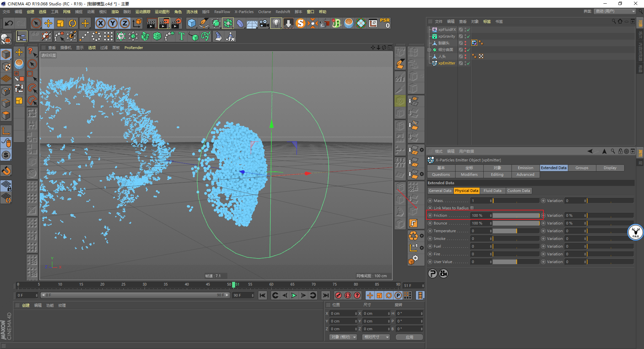This screenshot has width=644, height=349.
Task: Switch to the Fluid Data tab
Action: (x=492, y=191)
